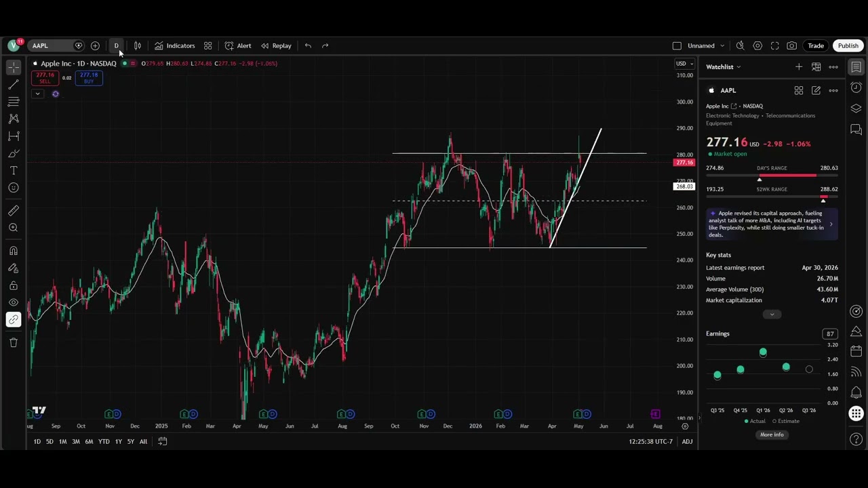Select the 5D date range tab

click(x=50, y=442)
